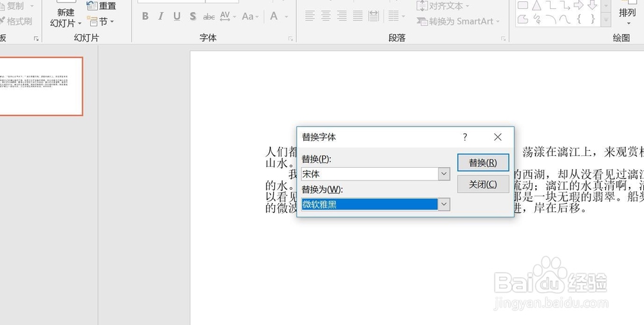Select right arrow shape

click(x=578, y=5)
